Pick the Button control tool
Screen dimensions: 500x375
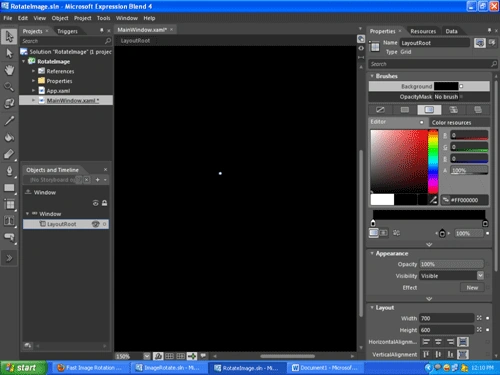pos(9,238)
